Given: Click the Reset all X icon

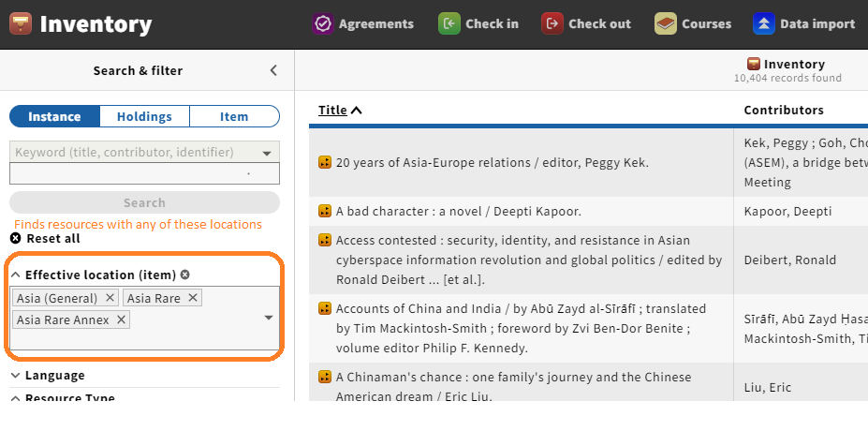Looking at the screenshot, I should (16, 239).
